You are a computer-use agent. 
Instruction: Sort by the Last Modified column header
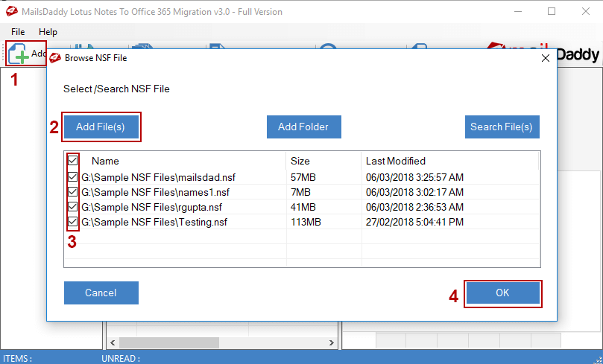396,161
